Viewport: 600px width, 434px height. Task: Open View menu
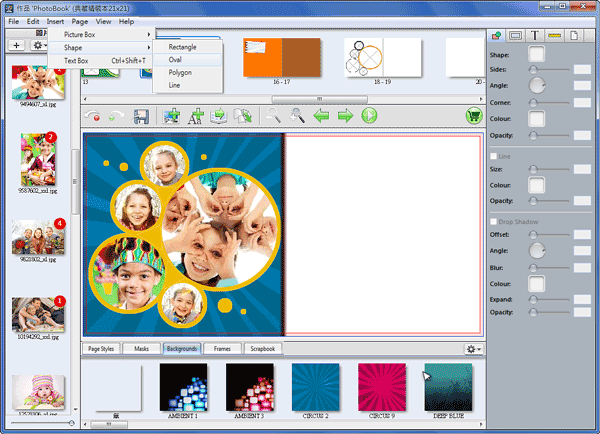click(103, 22)
